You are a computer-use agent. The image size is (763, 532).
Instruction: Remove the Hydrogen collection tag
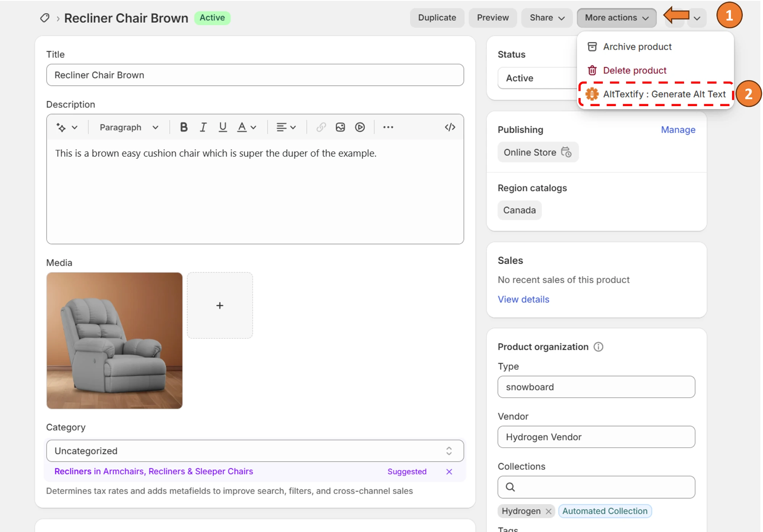[549, 511]
